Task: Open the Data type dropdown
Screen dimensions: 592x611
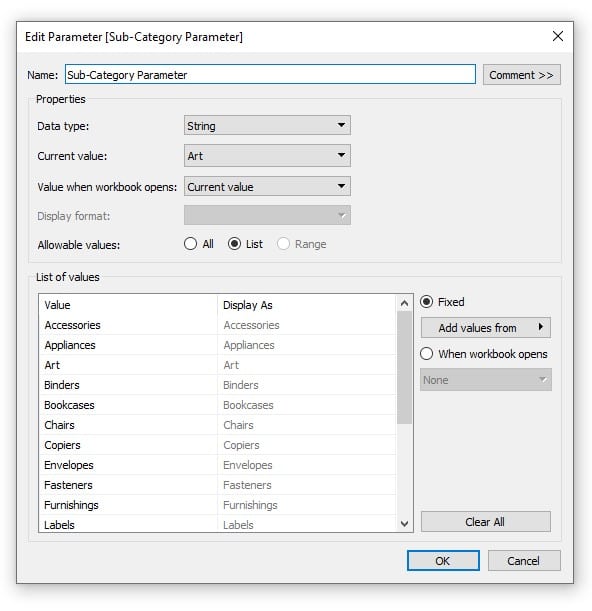Action: click(267, 125)
